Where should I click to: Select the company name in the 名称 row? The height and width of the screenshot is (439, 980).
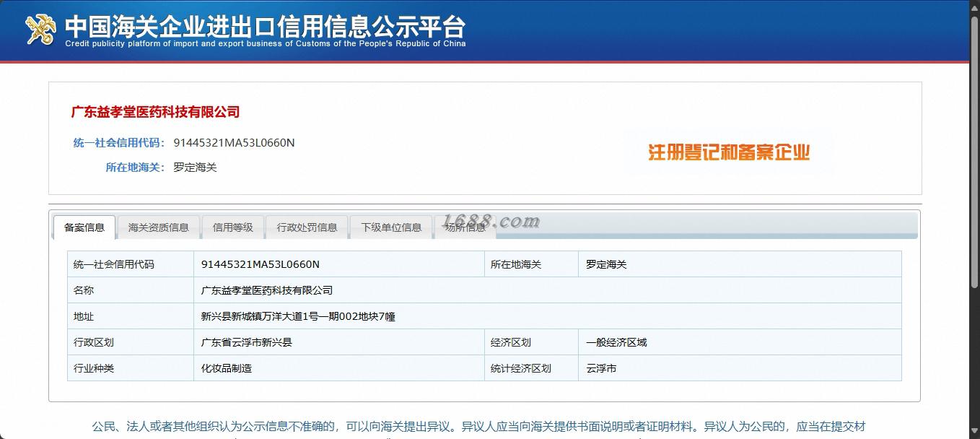(267, 290)
